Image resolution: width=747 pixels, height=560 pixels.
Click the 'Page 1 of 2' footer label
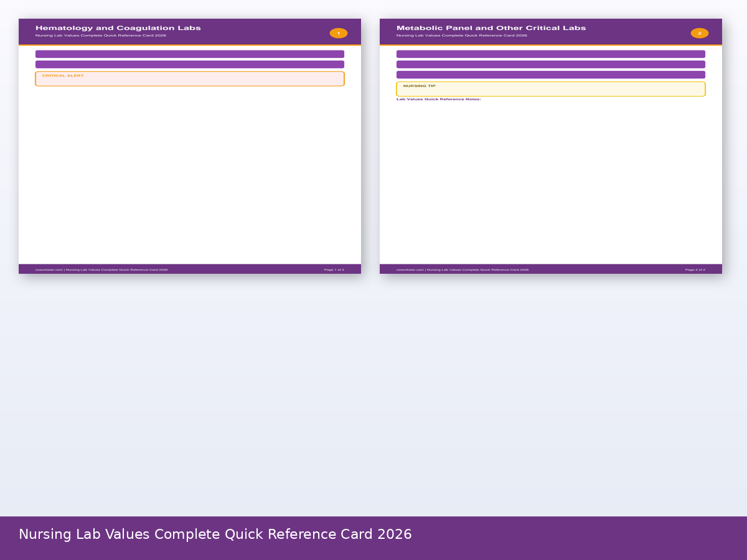[334, 269]
